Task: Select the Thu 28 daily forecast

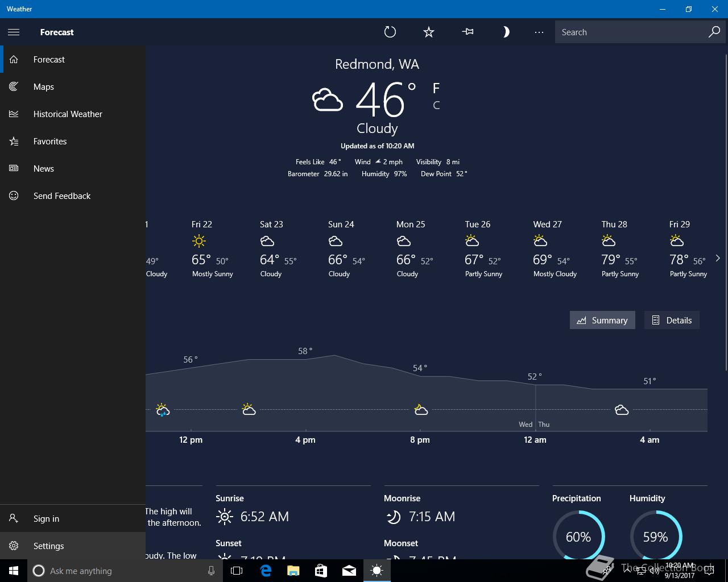Action: click(621, 249)
